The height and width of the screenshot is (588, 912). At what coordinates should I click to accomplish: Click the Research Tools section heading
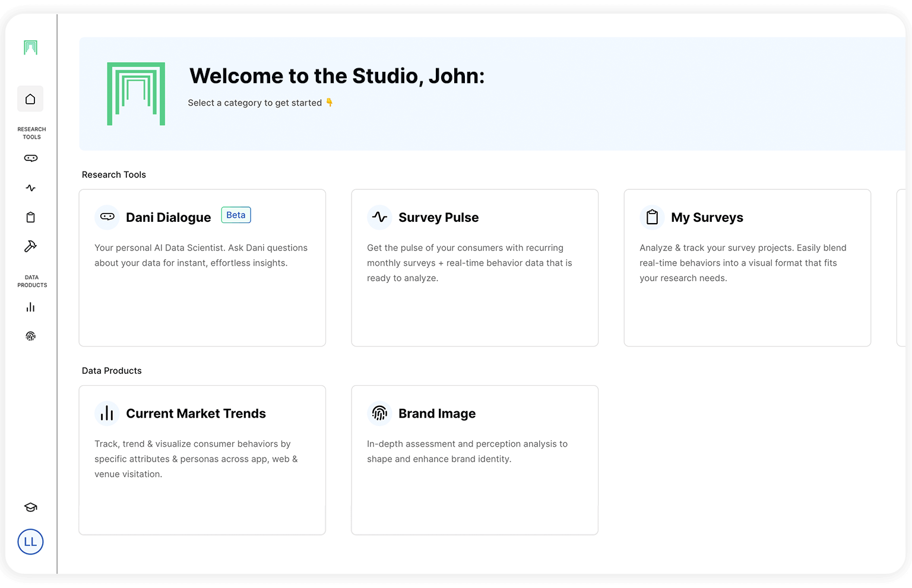114,174
